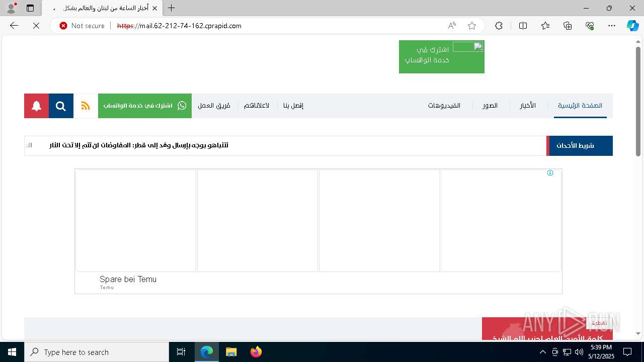This screenshot has width=644, height=362.
Task: Toggle the Split screen icon
Action: pos(523,26)
